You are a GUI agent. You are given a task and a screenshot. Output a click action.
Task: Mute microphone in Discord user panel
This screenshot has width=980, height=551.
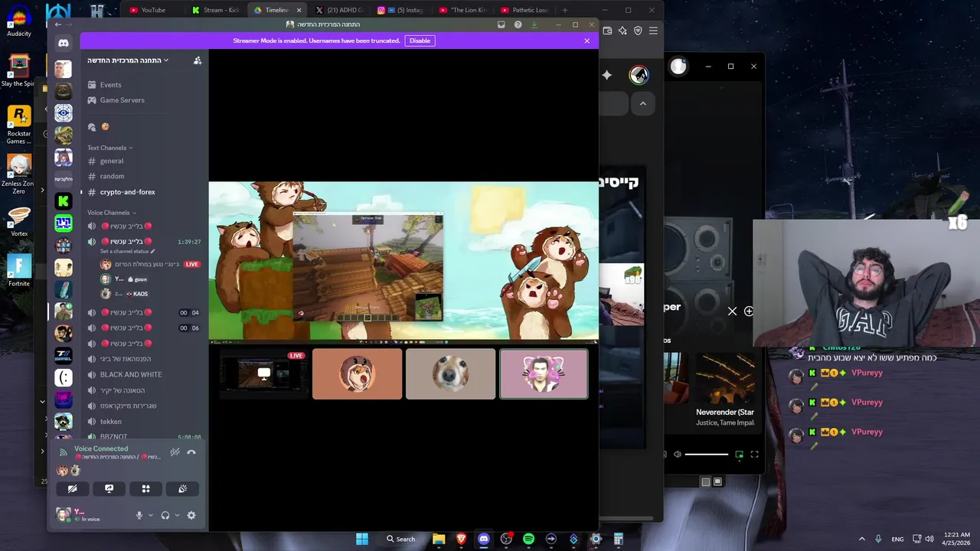pos(139,515)
